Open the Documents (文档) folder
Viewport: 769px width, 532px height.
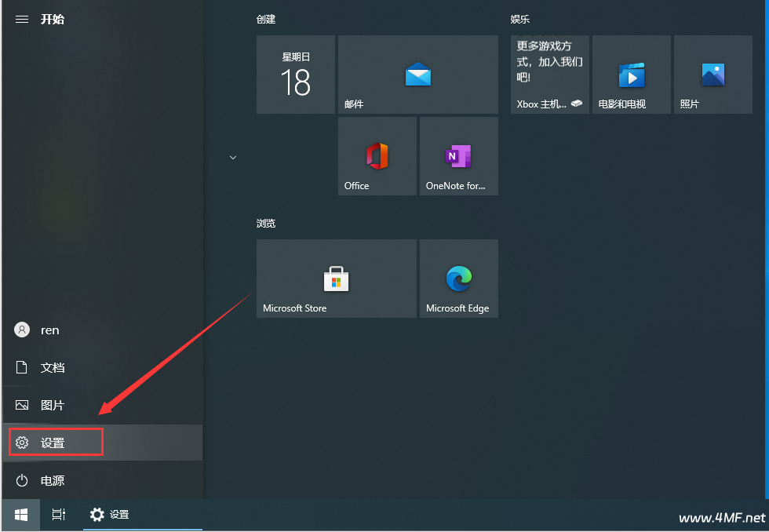tap(52, 367)
